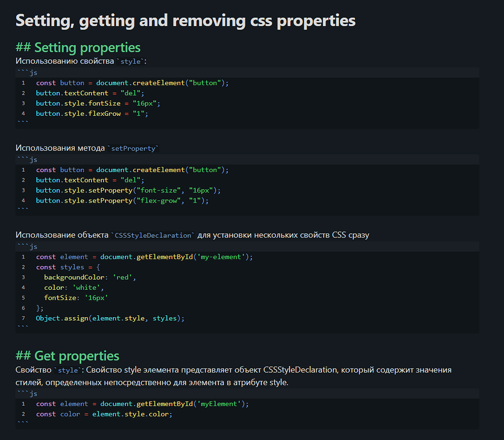Click line 'Object.assign(element.style, styles);'
504x440 pixels.
[110, 318]
